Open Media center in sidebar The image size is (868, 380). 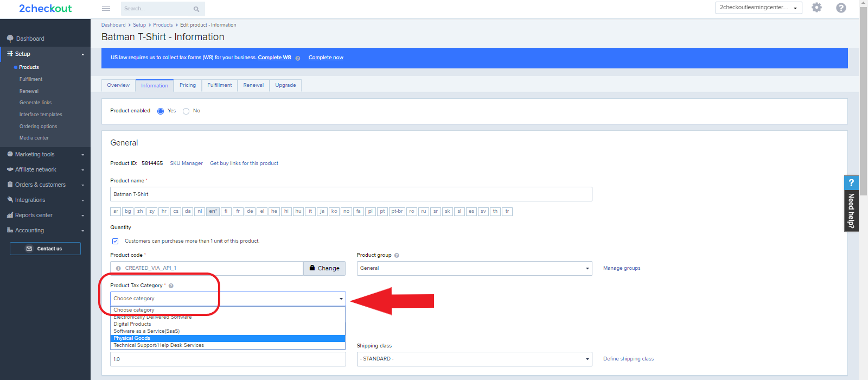(34, 138)
